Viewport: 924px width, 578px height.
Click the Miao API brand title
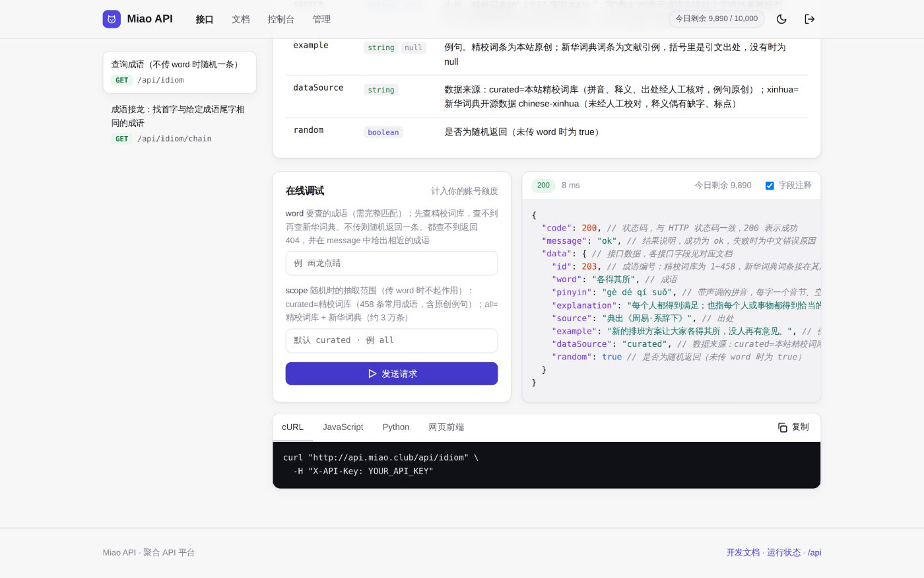(x=150, y=19)
